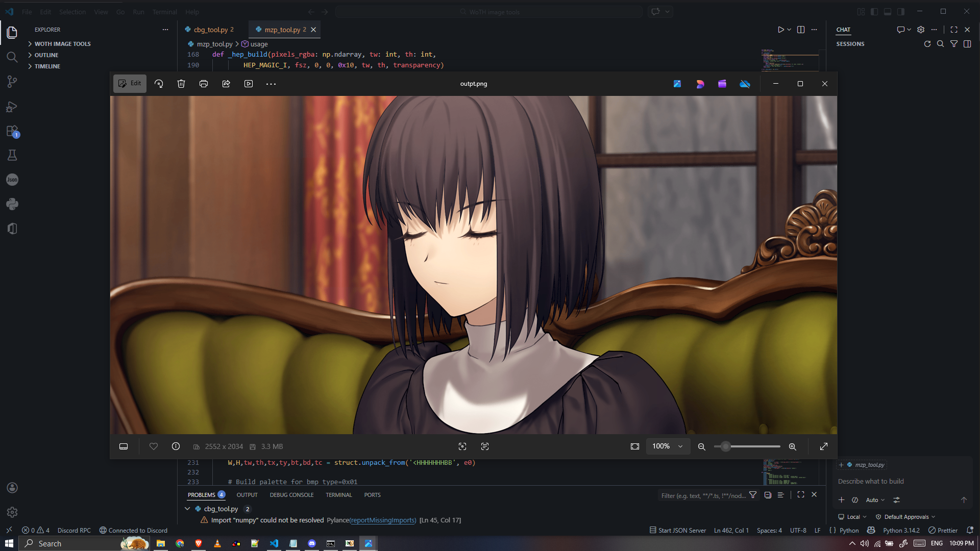Show file info using the info icon

176,446
